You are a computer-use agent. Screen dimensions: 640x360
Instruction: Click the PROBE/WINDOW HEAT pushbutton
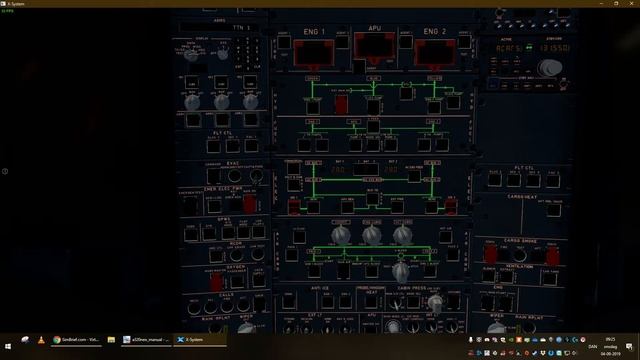tap(371, 302)
